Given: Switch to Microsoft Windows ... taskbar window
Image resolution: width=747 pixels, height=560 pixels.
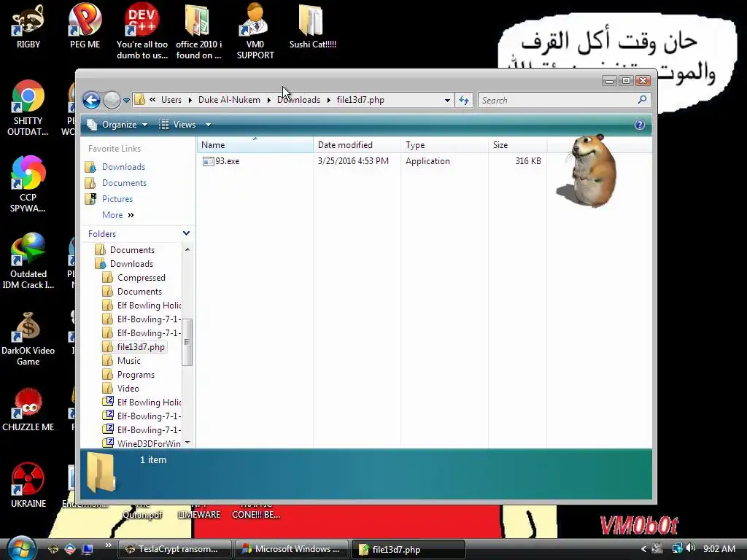Looking at the screenshot, I should point(292,549).
